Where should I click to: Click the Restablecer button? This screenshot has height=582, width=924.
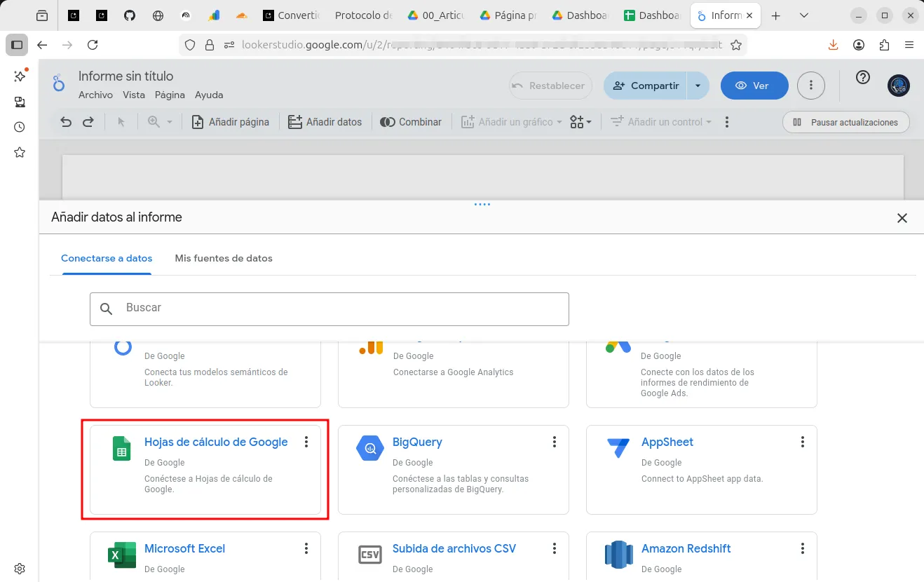click(x=550, y=86)
